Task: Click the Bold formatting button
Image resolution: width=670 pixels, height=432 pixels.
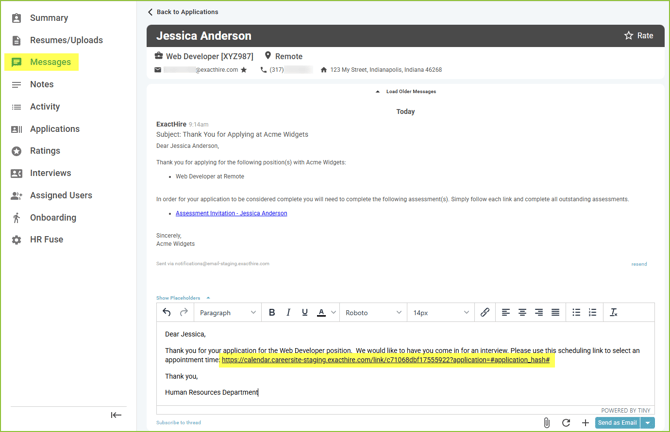Action: (272, 313)
